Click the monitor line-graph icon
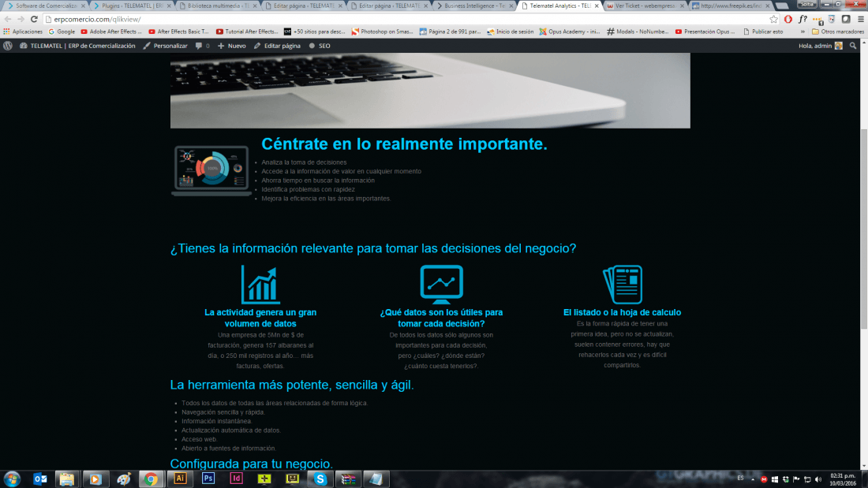 [x=441, y=285]
